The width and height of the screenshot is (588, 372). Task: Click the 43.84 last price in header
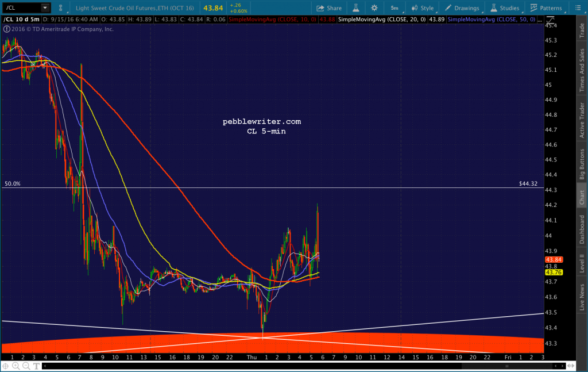pyautogui.click(x=213, y=8)
